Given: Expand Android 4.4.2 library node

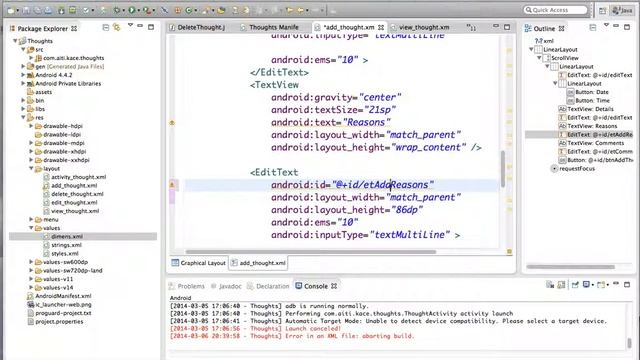Looking at the screenshot, I should (x=23, y=75).
